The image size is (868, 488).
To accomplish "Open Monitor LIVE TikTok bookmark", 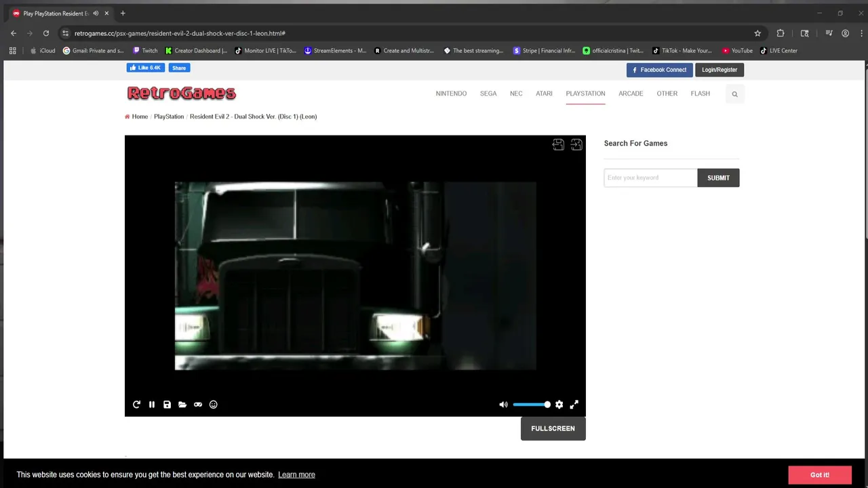I will 266,51.
